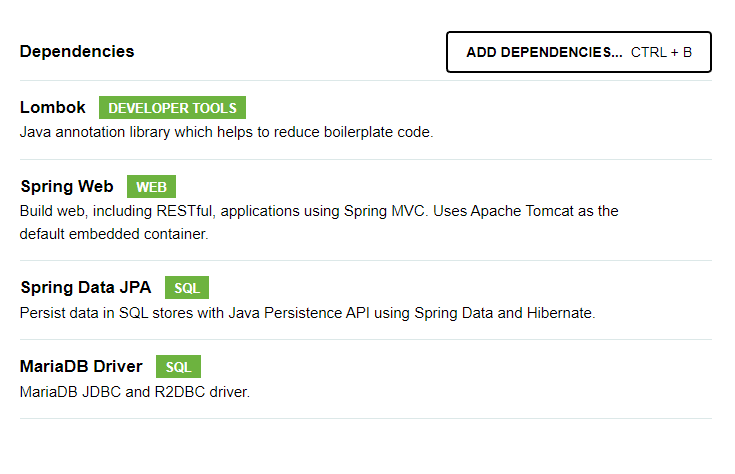The height and width of the screenshot is (474, 735).
Task: Select the Spring Web dependency title
Action: click(x=67, y=187)
